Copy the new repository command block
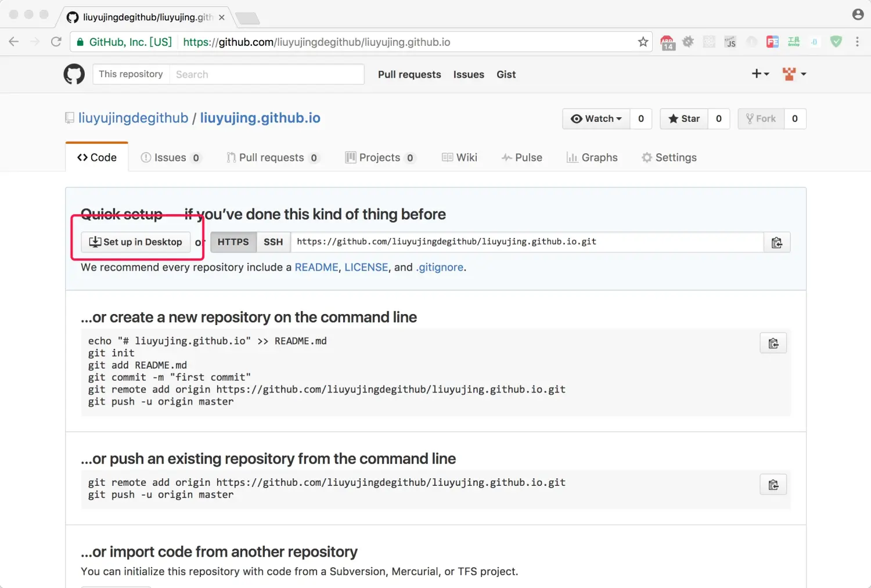871x588 pixels. coord(773,344)
